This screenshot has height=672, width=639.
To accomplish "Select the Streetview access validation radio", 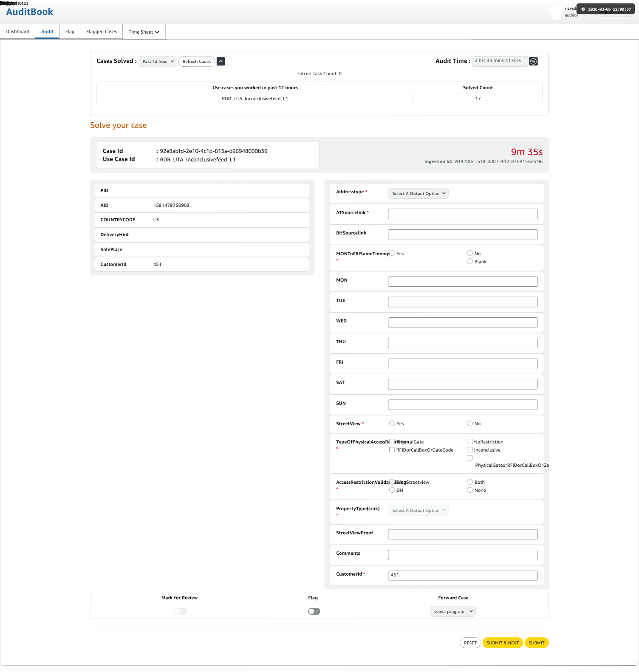I will [x=392, y=482].
